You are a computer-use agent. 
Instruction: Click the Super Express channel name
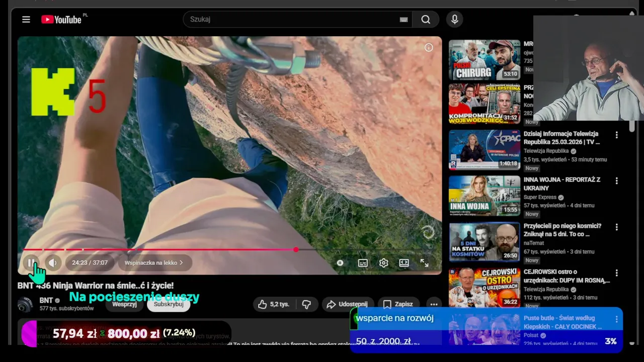point(540,198)
